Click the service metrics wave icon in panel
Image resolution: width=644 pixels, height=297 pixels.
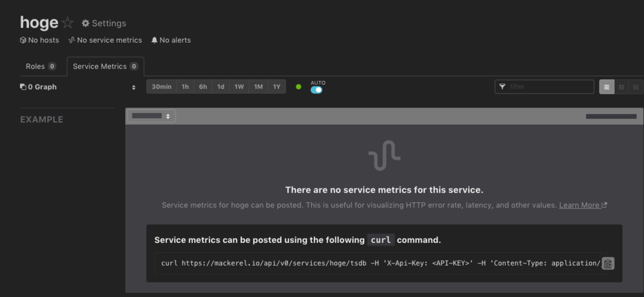(384, 156)
